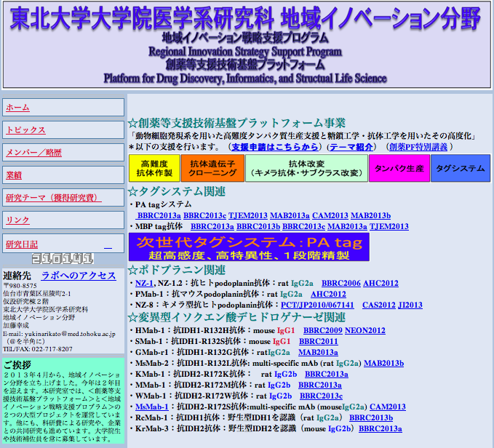The width and height of the screenshot is (494, 448).
Task: Open BBRC2013a link under PA tagシステム
Action: [x=159, y=216]
